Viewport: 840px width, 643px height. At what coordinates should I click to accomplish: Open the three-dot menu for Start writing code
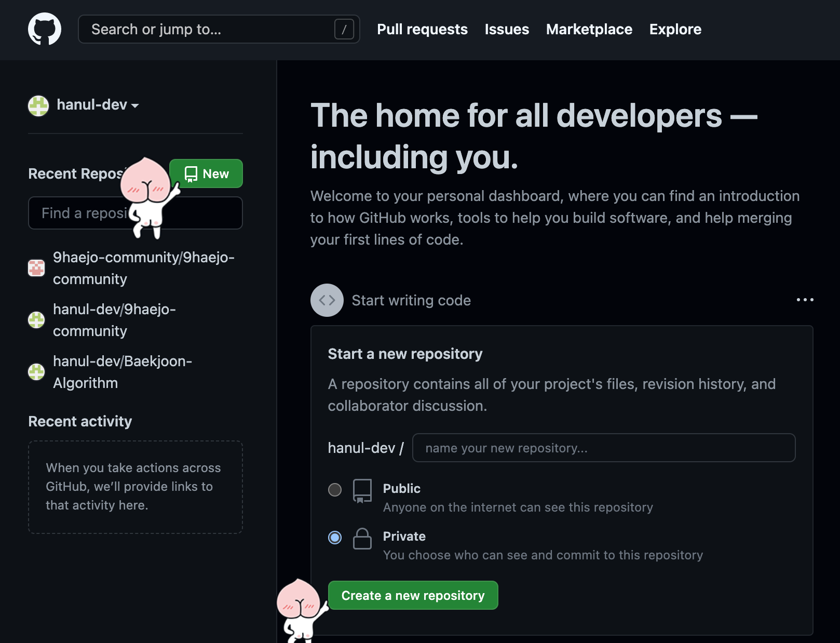(805, 300)
